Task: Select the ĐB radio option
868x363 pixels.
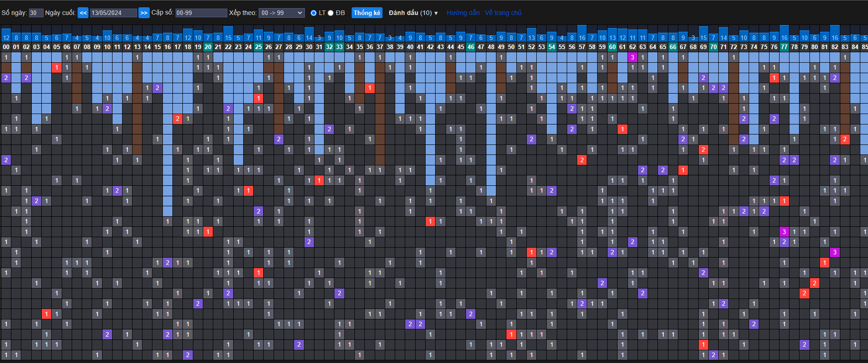Action: tap(331, 13)
